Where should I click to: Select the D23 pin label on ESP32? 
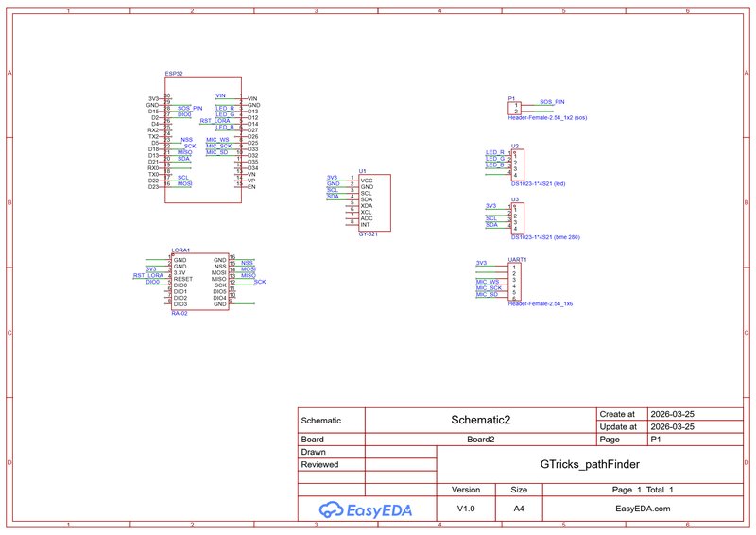pos(153,187)
